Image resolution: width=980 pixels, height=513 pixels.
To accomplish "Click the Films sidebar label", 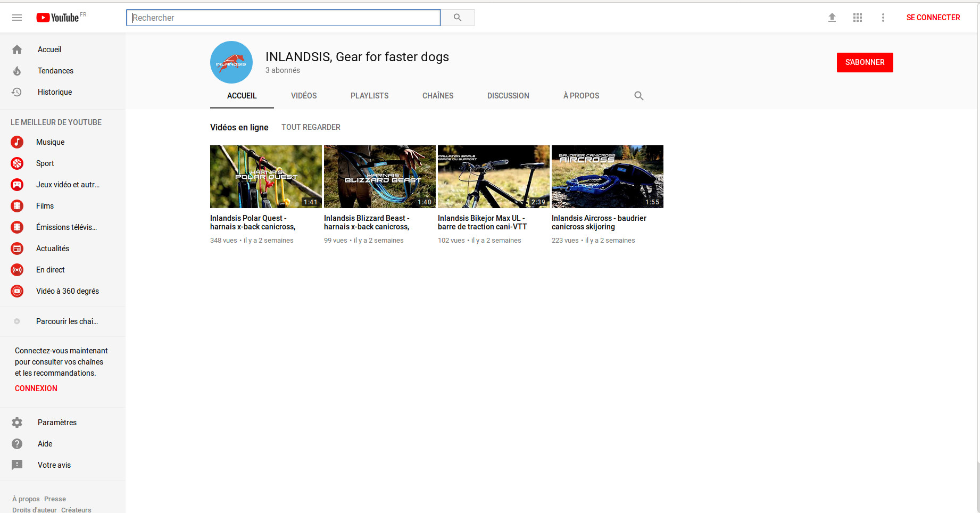I will click(45, 206).
